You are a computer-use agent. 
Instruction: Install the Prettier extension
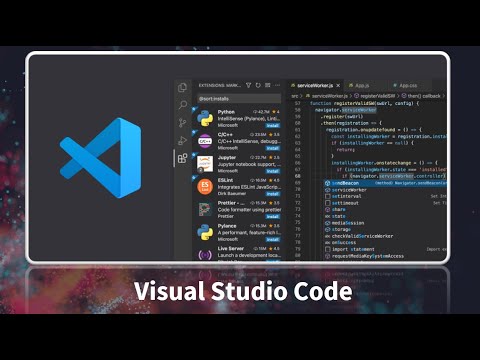[273, 217]
